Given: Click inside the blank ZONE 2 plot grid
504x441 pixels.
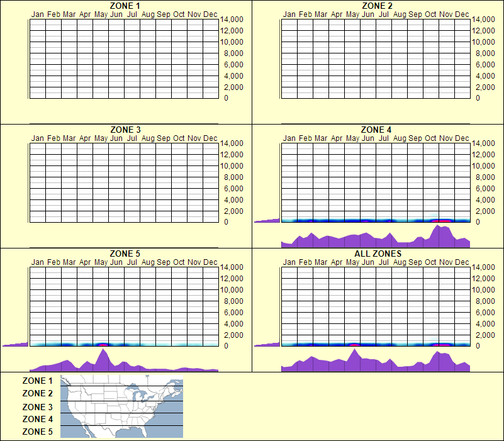Looking at the screenshot, I should 374,60.
